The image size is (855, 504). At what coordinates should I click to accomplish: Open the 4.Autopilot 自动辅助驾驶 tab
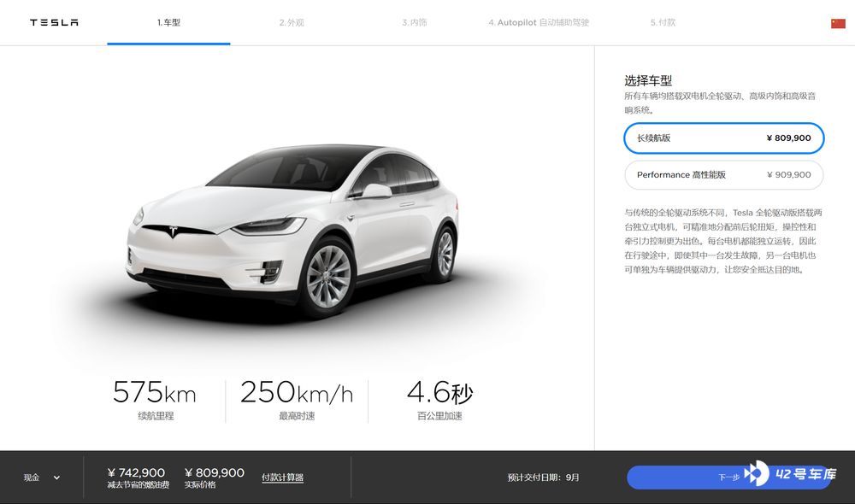[x=539, y=22]
